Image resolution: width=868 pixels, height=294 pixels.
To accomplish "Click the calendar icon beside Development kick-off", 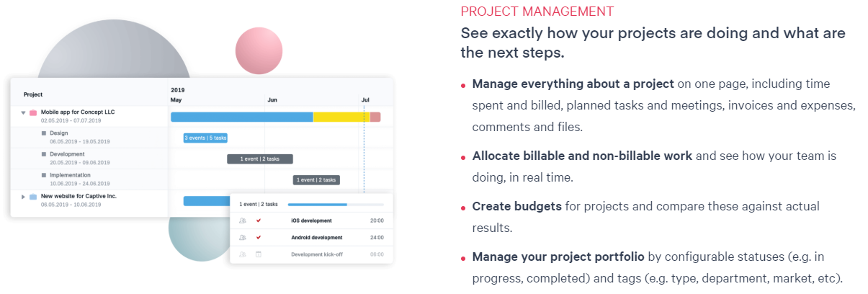I will (259, 254).
